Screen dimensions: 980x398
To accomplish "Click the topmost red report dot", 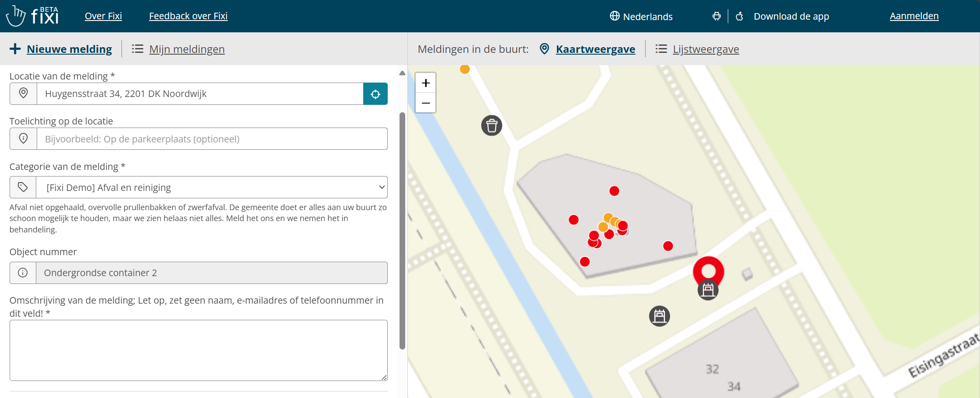I will point(614,191).
